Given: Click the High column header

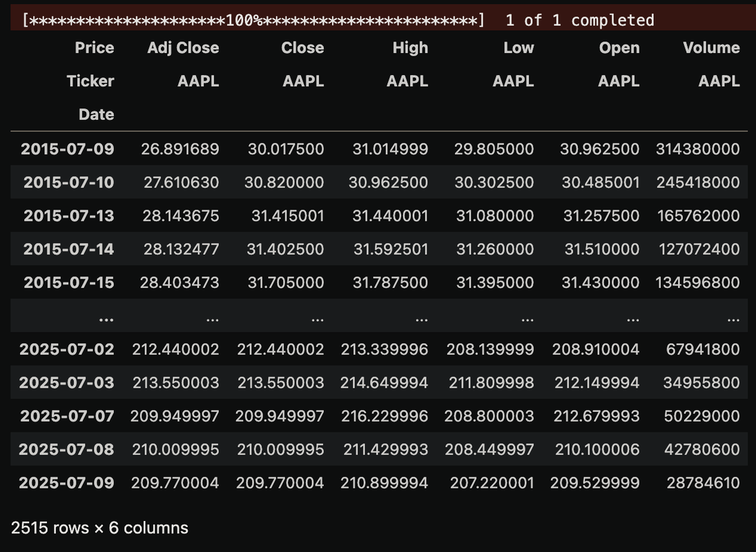Looking at the screenshot, I should [410, 48].
